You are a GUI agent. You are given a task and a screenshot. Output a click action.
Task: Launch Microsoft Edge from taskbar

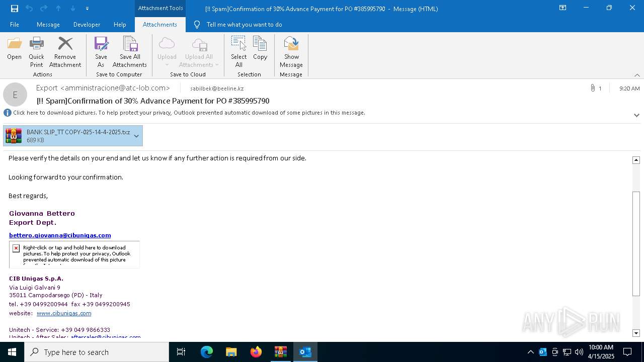point(207,352)
